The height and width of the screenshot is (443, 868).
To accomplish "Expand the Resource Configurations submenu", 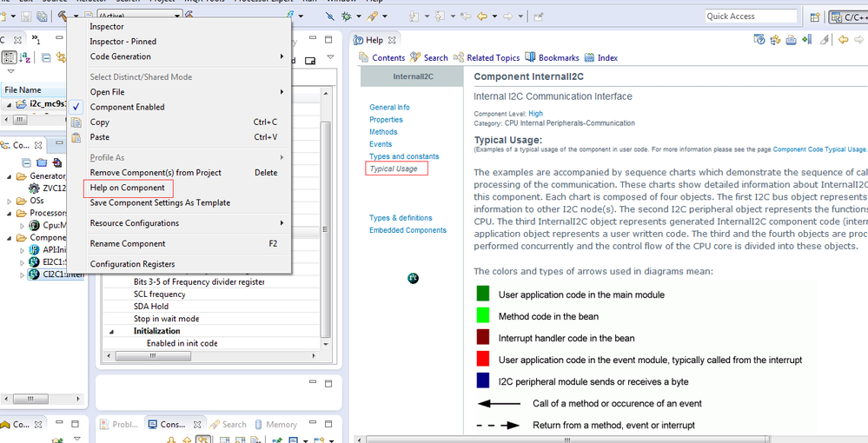I will pos(282,223).
